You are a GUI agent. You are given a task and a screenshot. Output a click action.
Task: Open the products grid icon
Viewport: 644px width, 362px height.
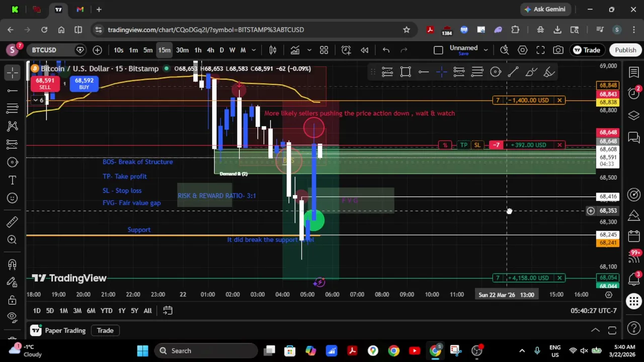tap(633, 302)
